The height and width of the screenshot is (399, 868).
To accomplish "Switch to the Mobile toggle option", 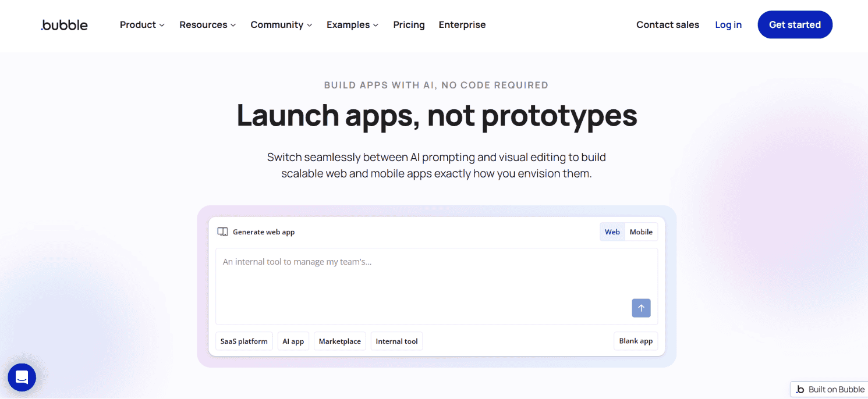I will [641, 231].
